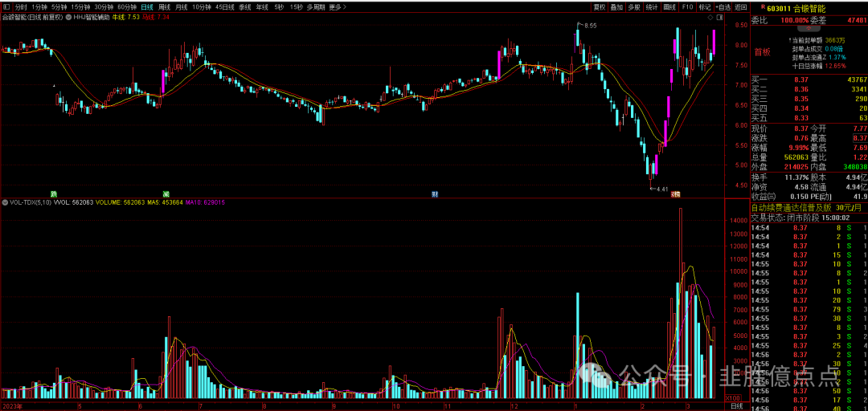Viewport: 868px width, 411px height.
Task: Click the green 跌 event marker
Action: [x=54, y=194]
